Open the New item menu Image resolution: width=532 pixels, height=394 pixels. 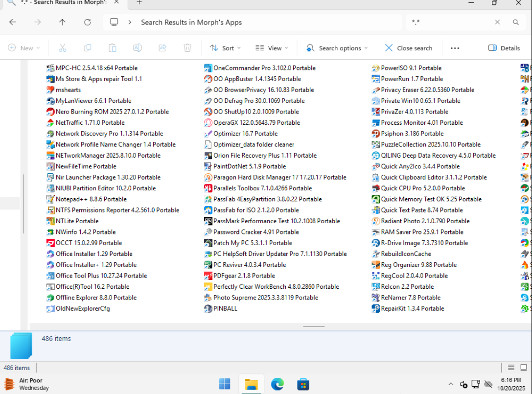(x=24, y=48)
